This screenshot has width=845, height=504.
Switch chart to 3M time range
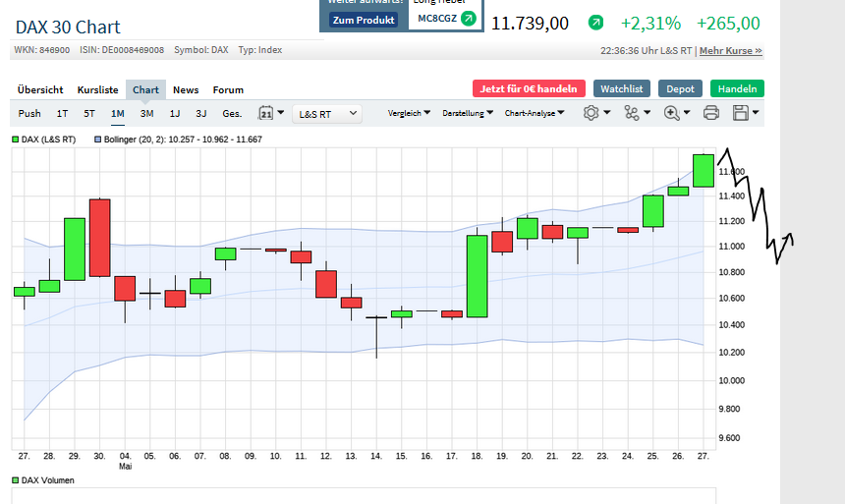pyautogui.click(x=146, y=113)
